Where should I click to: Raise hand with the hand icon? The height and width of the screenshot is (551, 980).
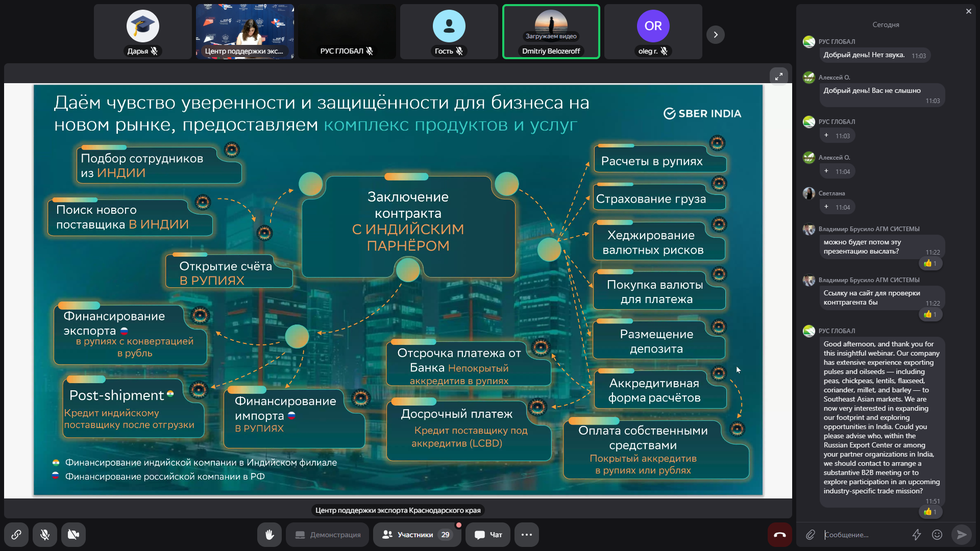269,535
